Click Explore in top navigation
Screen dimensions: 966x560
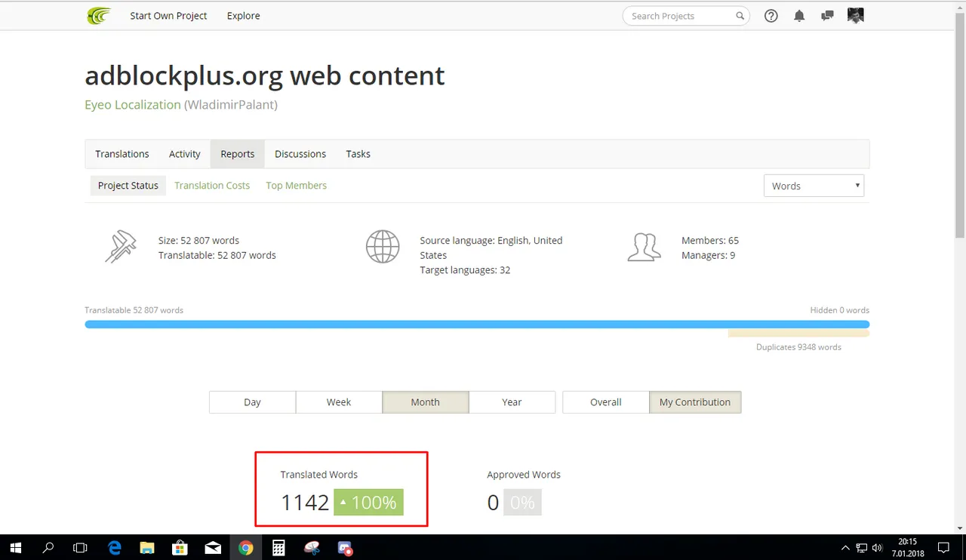click(x=244, y=16)
